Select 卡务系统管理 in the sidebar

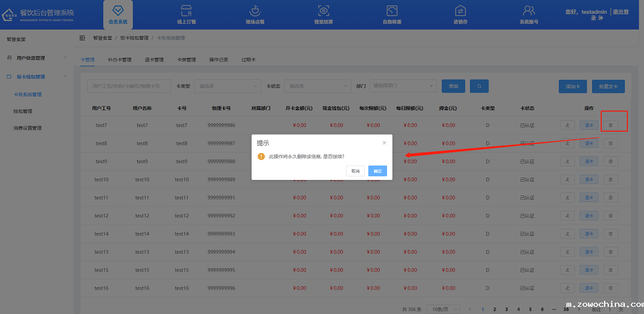click(x=27, y=94)
